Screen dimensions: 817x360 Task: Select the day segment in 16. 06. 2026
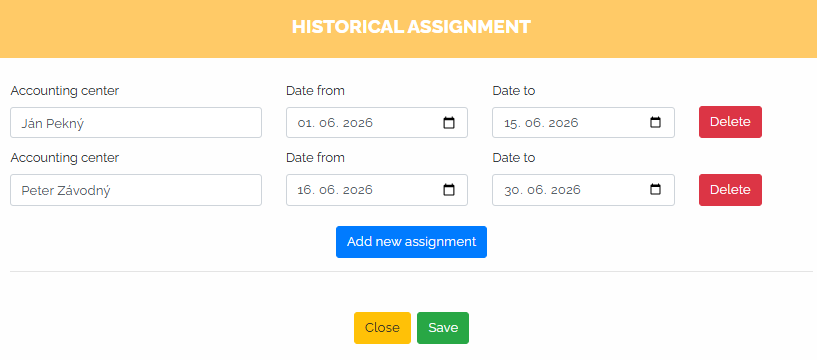tap(304, 190)
